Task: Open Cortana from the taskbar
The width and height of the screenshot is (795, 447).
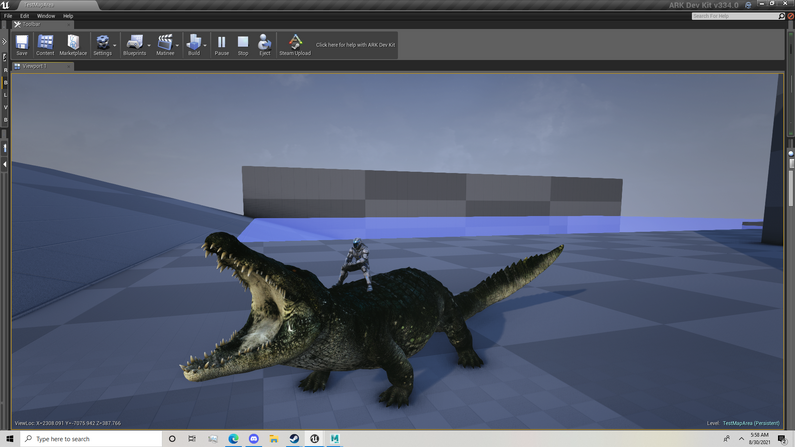Action: (x=172, y=439)
